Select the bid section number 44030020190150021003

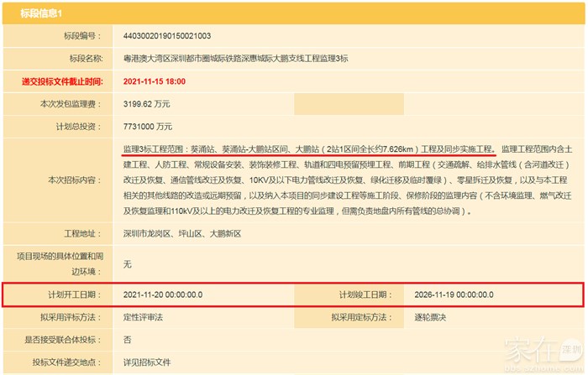(x=166, y=36)
